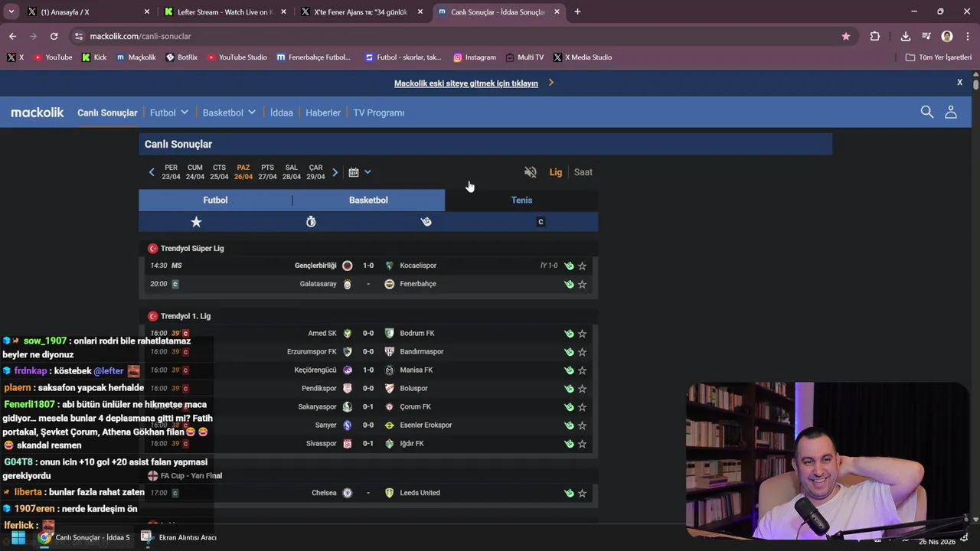The width and height of the screenshot is (980, 551).
Task: Star the Erzurumspor FK-Bandırmaspor match
Action: [582, 352]
